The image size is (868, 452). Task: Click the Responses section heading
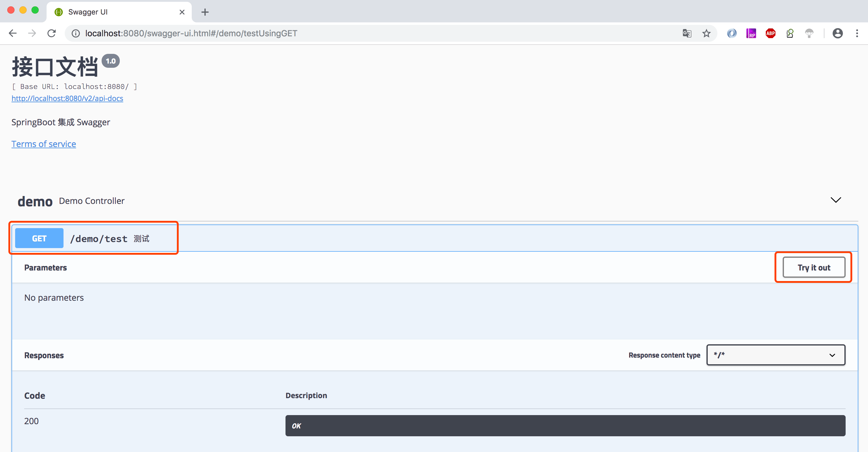pyautogui.click(x=44, y=355)
